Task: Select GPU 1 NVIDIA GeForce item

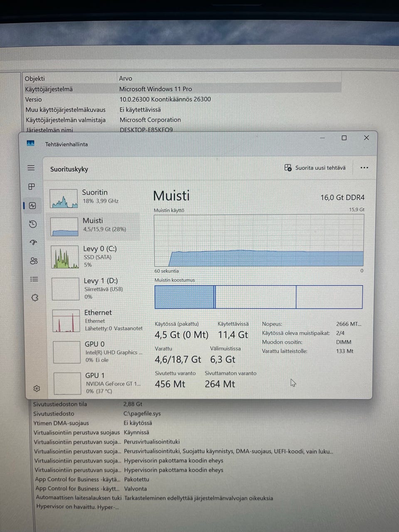Action: pos(98,383)
